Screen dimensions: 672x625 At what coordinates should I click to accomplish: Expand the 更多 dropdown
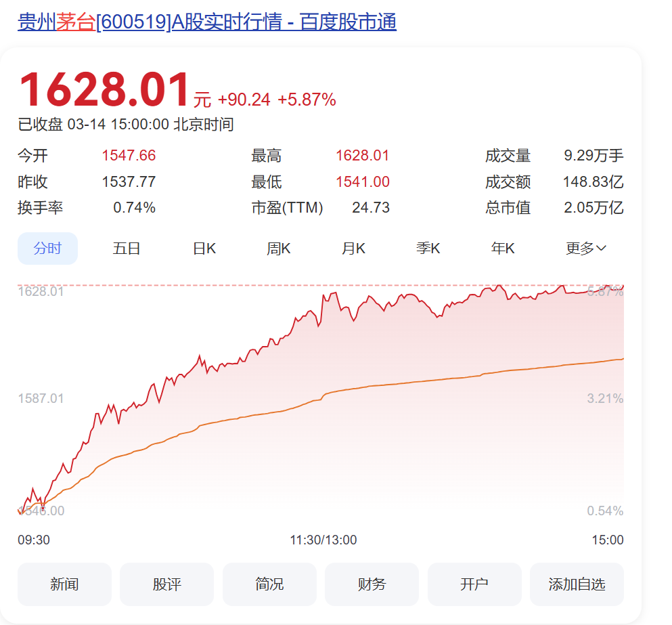pos(586,249)
